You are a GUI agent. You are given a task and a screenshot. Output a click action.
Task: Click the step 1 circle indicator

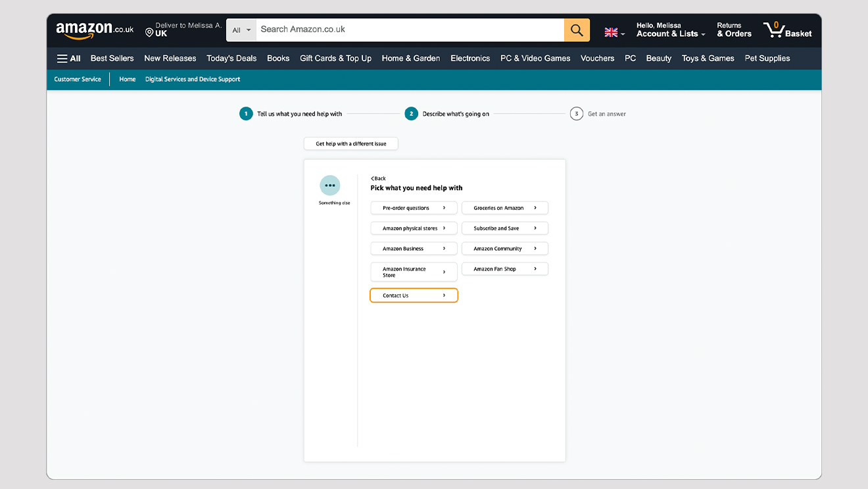click(246, 114)
